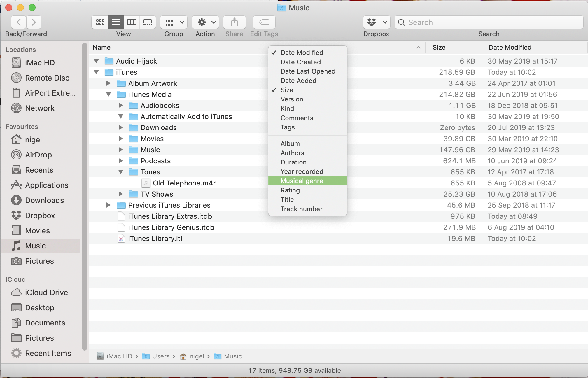The width and height of the screenshot is (588, 378).
Task: Open nigel home folder in sidebar
Action: (x=40, y=140)
